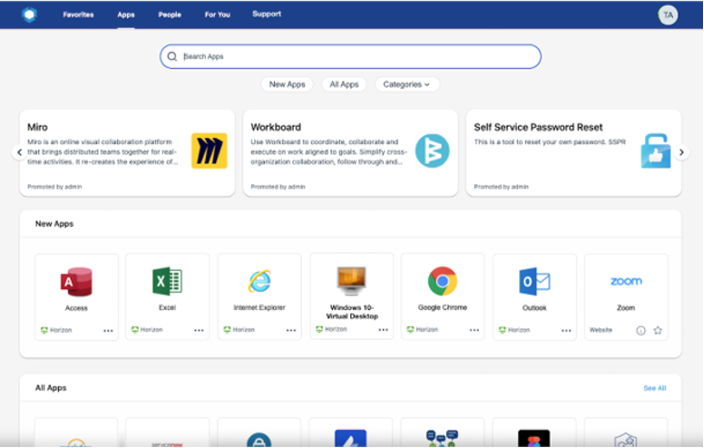Toggle the favorite star on Zoom
Viewport: 704px width, 448px height.
coord(657,330)
